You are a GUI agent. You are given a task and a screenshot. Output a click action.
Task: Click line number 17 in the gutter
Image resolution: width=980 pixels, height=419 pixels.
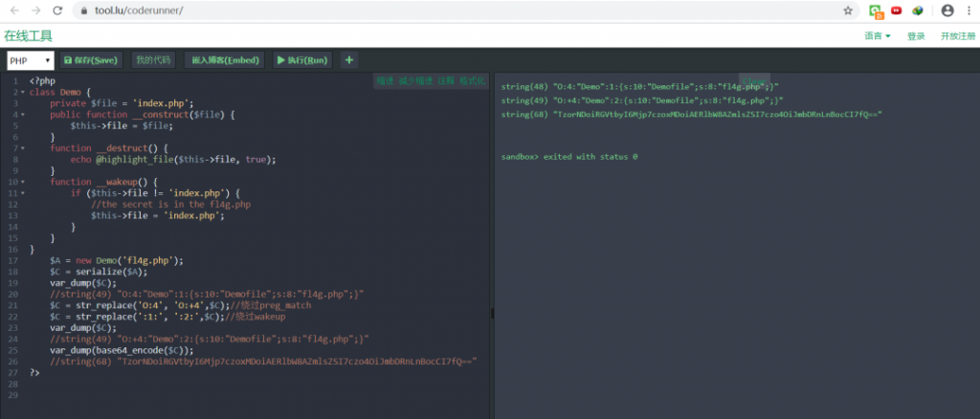(13, 260)
